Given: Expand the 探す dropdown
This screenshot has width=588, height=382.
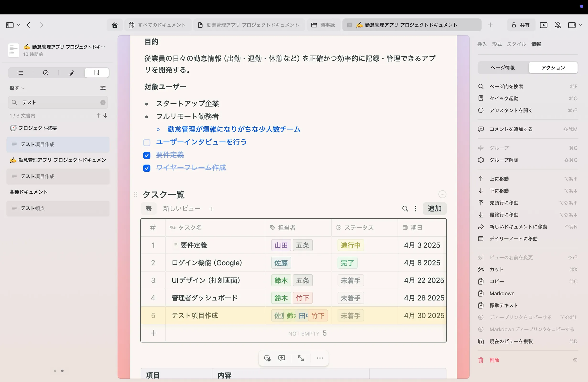Looking at the screenshot, I should [17, 88].
